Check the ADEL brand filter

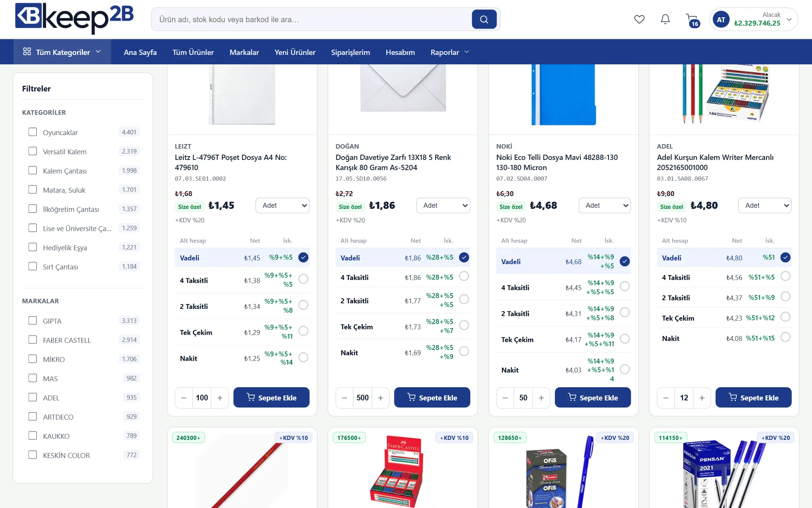coord(33,397)
